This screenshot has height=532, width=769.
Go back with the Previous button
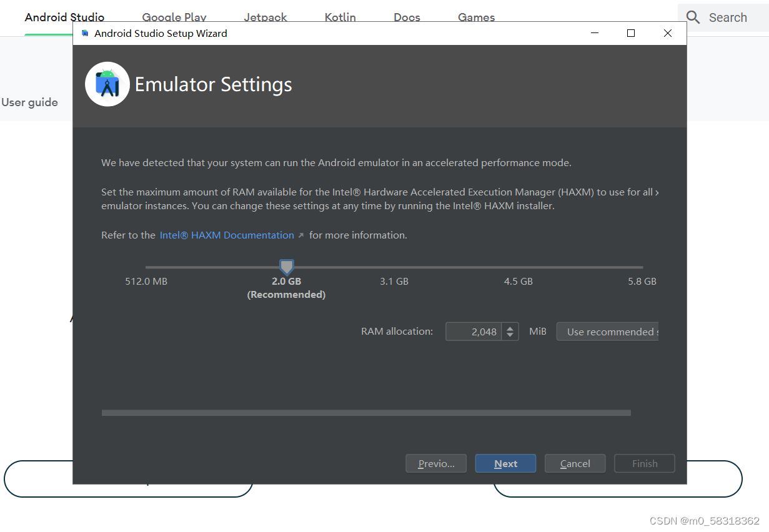tap(436, 463)
